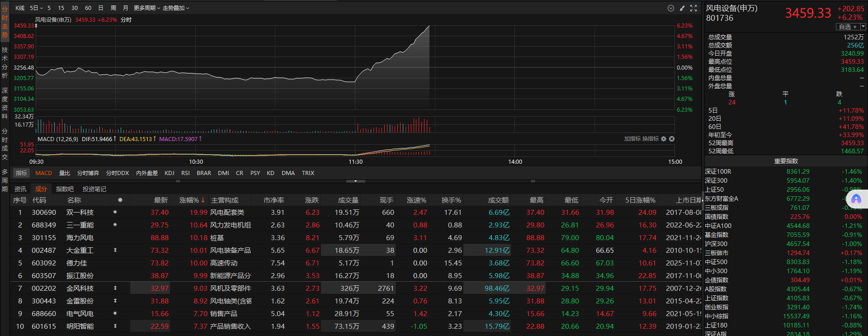Close the MACD indicator panel
The width and height of the screenshot is (868, 336).
click(672, 139)
